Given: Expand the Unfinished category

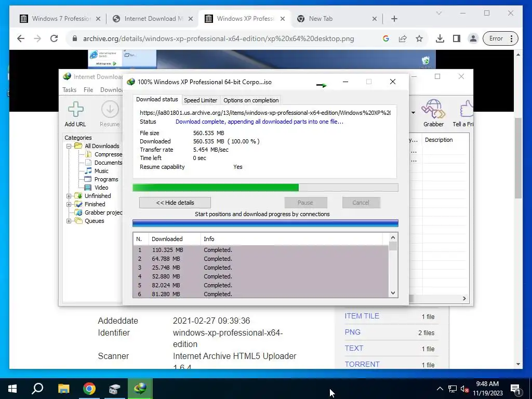Looking at the screenshot, I should click(69, 196).
